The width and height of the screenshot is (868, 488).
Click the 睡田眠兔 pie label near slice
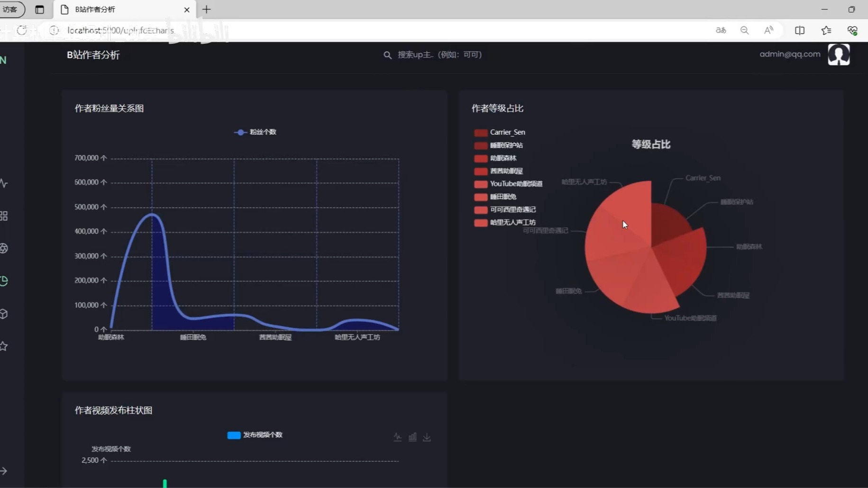tap(568, 291)
